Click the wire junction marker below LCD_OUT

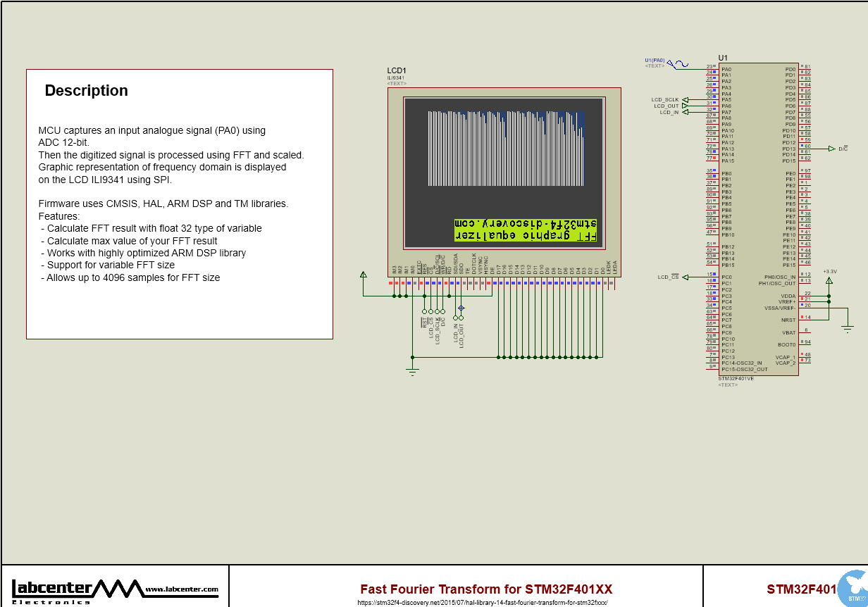461,308
